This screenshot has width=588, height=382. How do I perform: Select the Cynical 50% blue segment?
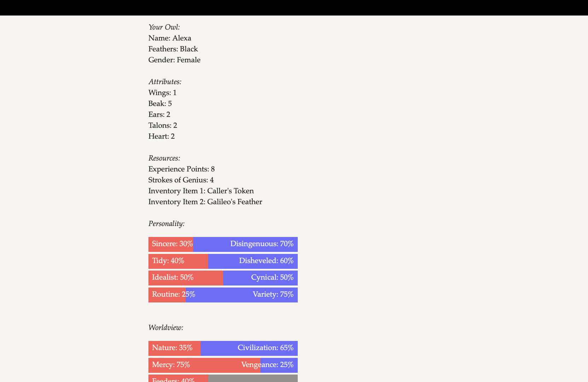click(x=260, y=278)
